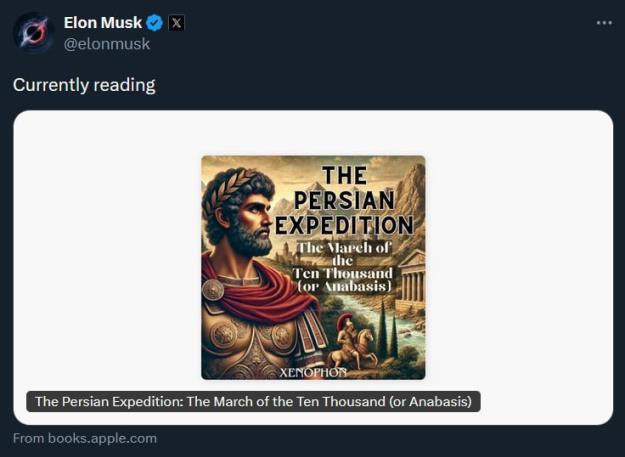Image resolution: width=625 pixels, height=457 pixels.
Task: Click the "Currently reading" post text
Action: (84, 85)
